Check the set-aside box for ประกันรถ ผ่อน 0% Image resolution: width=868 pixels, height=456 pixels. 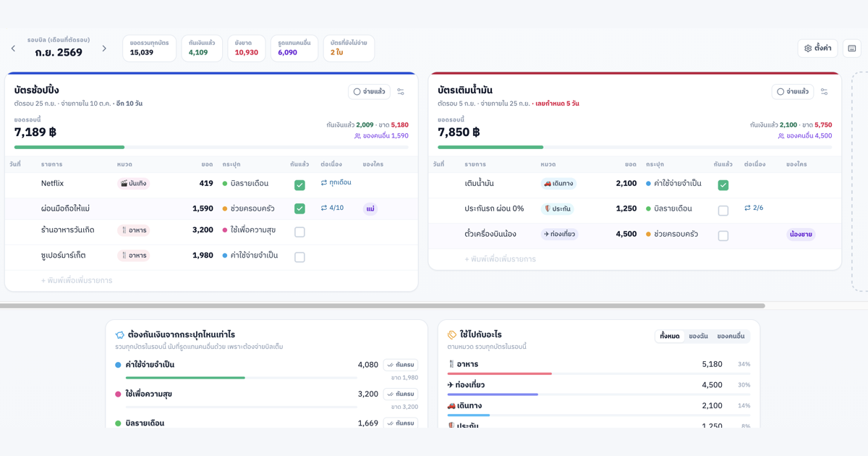point(723,211)
